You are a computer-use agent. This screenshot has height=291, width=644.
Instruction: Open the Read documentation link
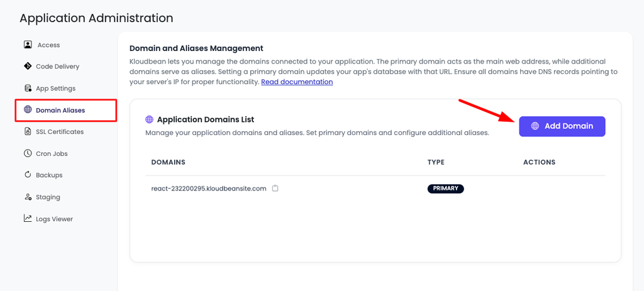(297, 82)
